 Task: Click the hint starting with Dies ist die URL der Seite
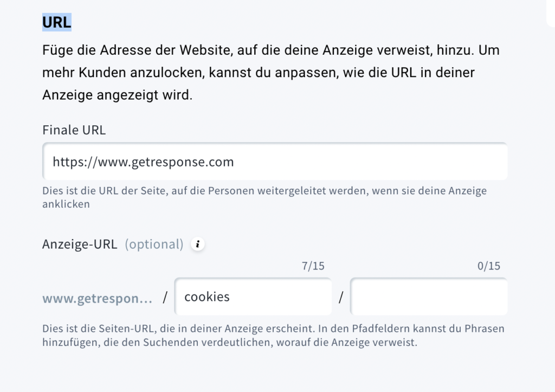point(264,197)
